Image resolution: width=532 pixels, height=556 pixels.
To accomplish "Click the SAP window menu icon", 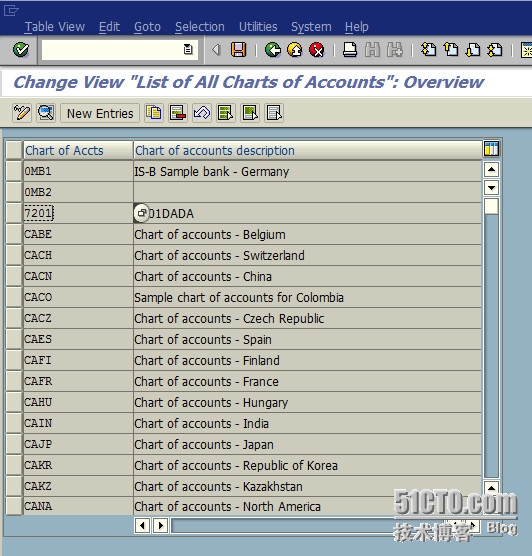I will (x=11, y=10).
